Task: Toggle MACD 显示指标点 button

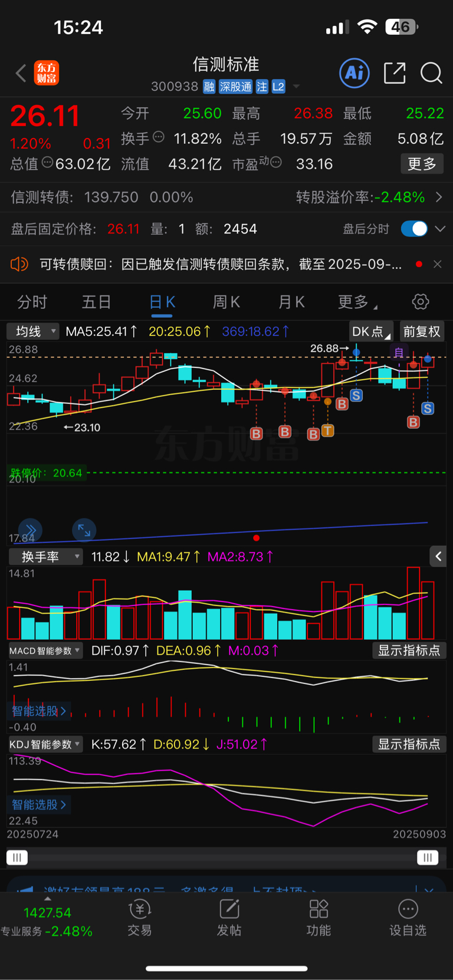Action: 409,650
